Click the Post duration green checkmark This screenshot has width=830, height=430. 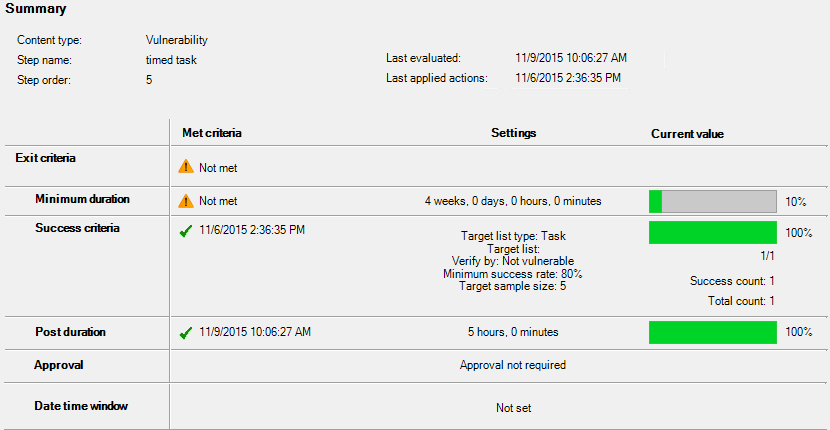pyautogui.click(x=185, y=333)
